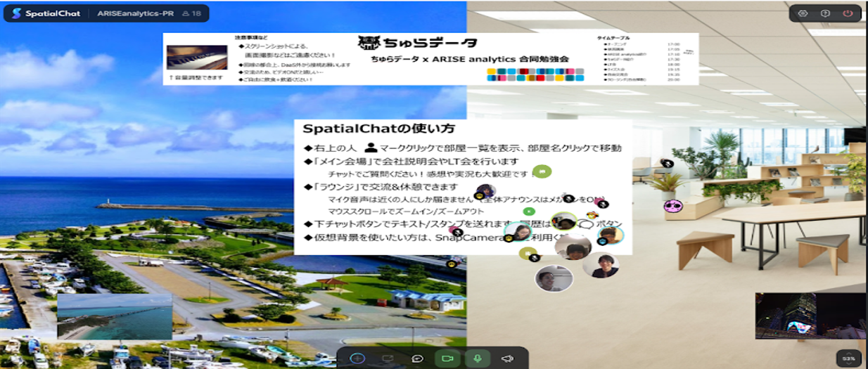Open space settings gear icon
The width and height of the screenshot is (868, 369).
click(x=803, y=13)
